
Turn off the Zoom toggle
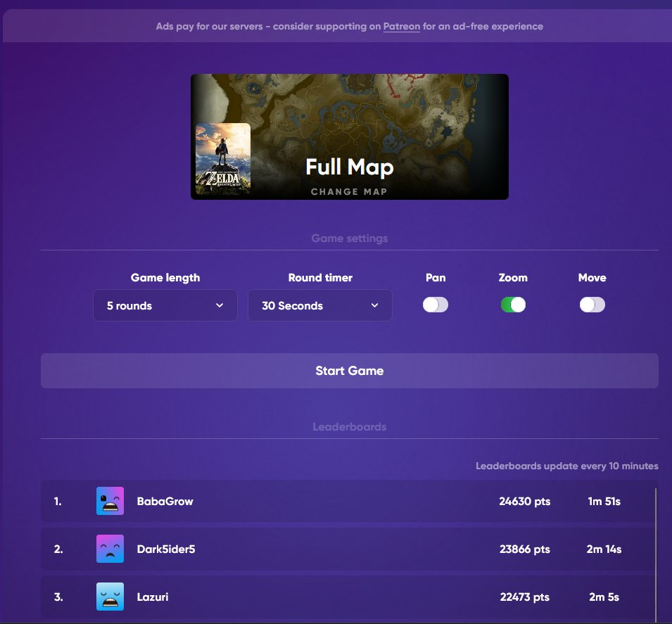(513, 305)
